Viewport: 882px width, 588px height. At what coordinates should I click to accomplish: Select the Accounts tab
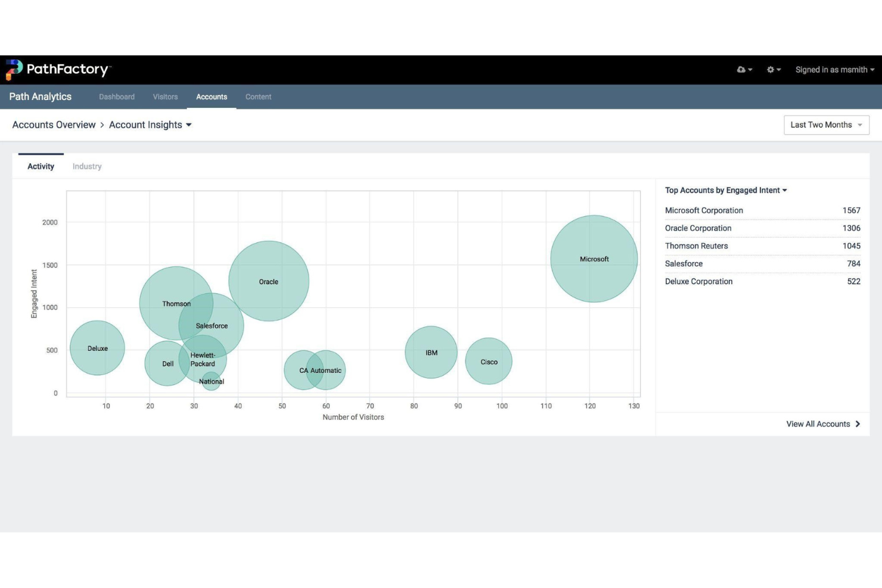[212, 97]
